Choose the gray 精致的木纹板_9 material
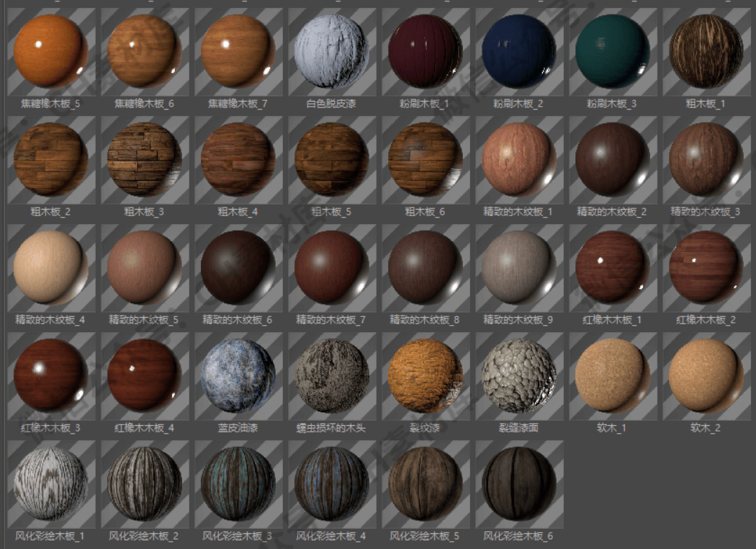This screenshot has height=549, width=756. click(x=518, y=267)
